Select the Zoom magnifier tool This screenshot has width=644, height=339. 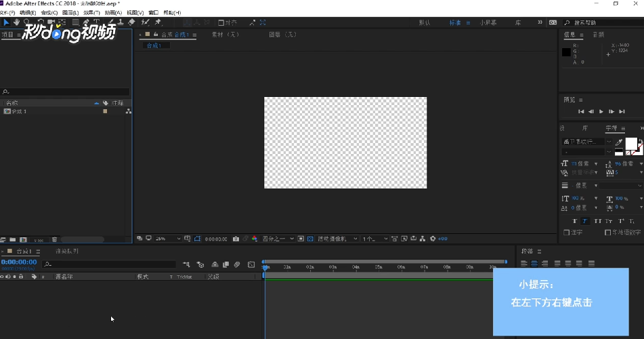26,22
